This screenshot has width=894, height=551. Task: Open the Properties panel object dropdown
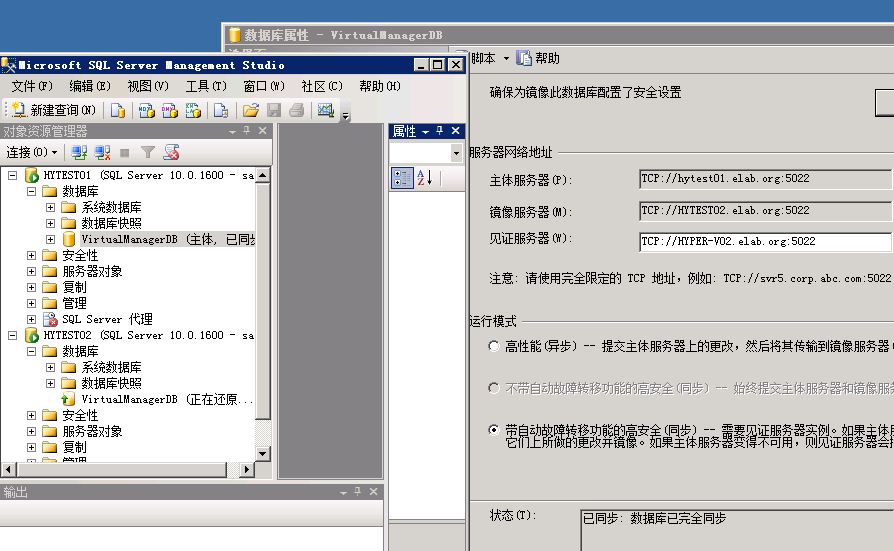coord(456,153)
